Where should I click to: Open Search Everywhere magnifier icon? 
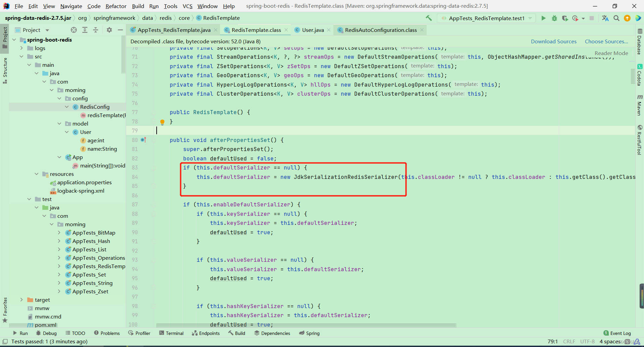click(x=616, y=18)
